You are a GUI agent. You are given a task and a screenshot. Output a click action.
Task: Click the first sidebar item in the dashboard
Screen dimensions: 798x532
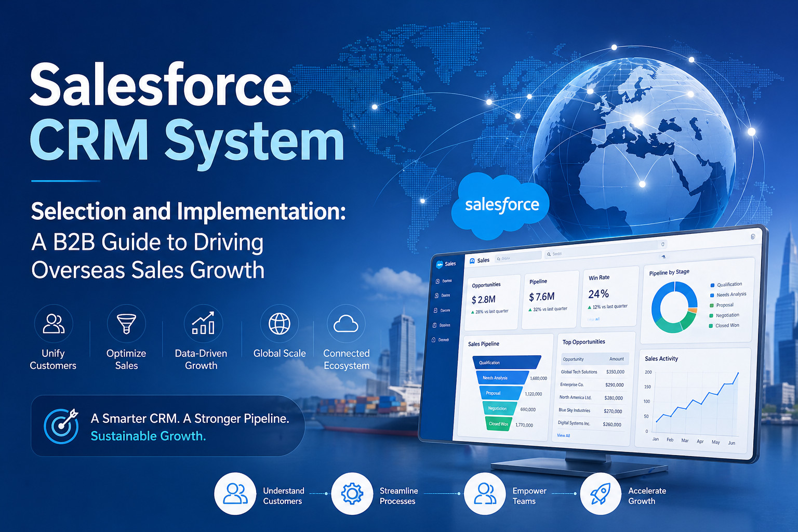tap(443, 281)
